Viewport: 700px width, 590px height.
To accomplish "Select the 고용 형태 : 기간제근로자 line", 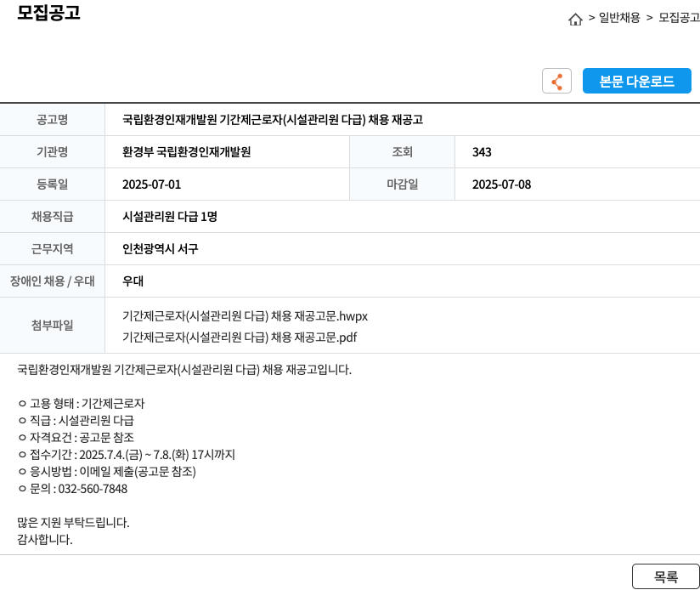I will point(82,404).
